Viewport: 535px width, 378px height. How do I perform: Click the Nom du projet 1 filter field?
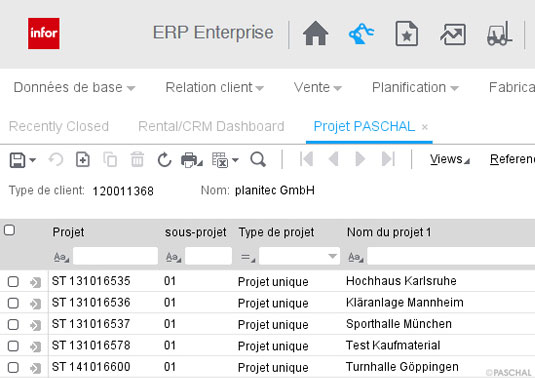[x=451, y=256]
